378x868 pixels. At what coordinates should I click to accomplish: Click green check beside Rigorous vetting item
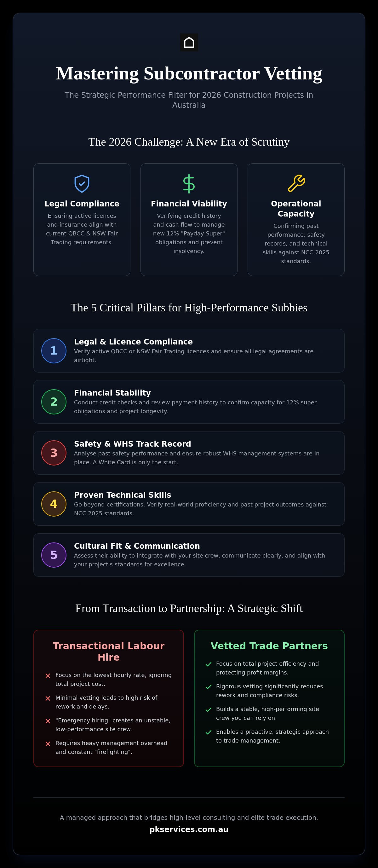point(209,687)
